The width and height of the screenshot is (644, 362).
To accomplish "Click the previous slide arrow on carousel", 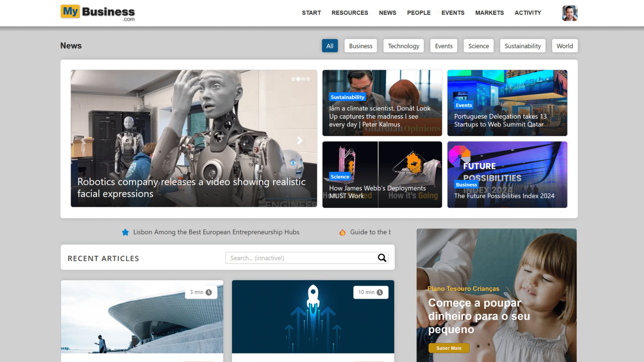I will tap(83, 140).
